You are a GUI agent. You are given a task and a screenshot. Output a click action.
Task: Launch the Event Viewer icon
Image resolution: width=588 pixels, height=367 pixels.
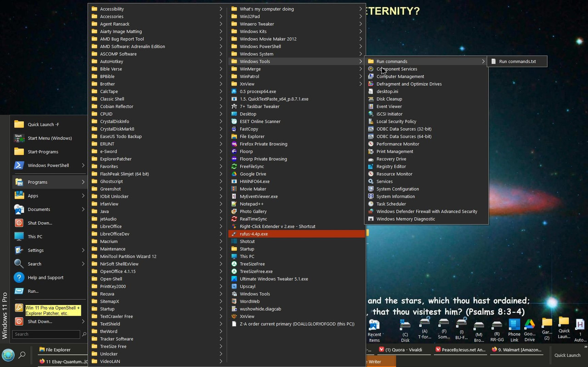[x=371, y=106]
